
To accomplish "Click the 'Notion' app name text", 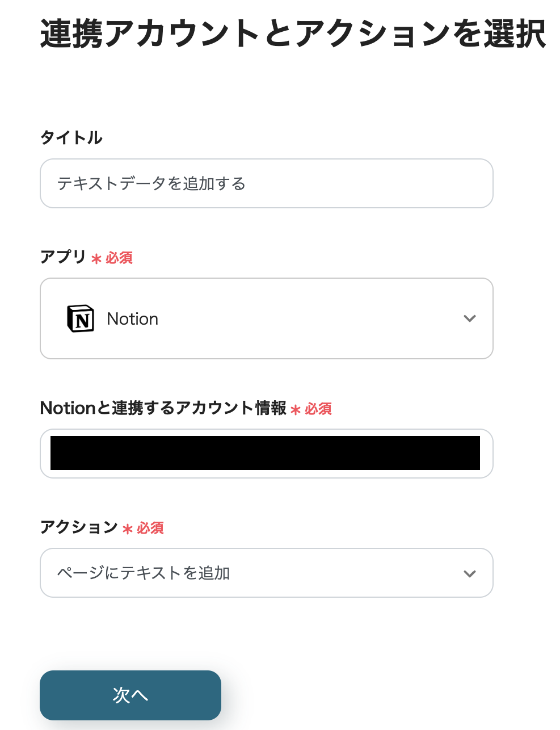I will tap(132, 319).
